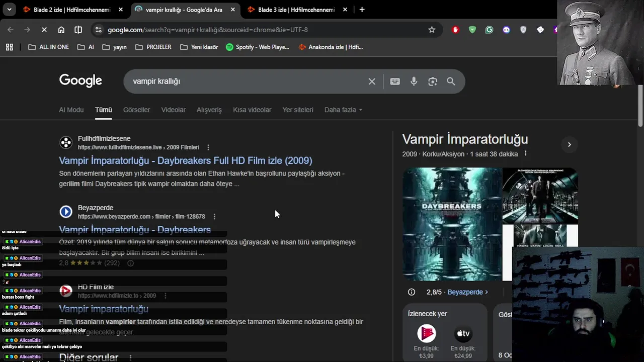Open the cast group photo thumbnail
Screen dimensions: 644x362
[540, 196]
